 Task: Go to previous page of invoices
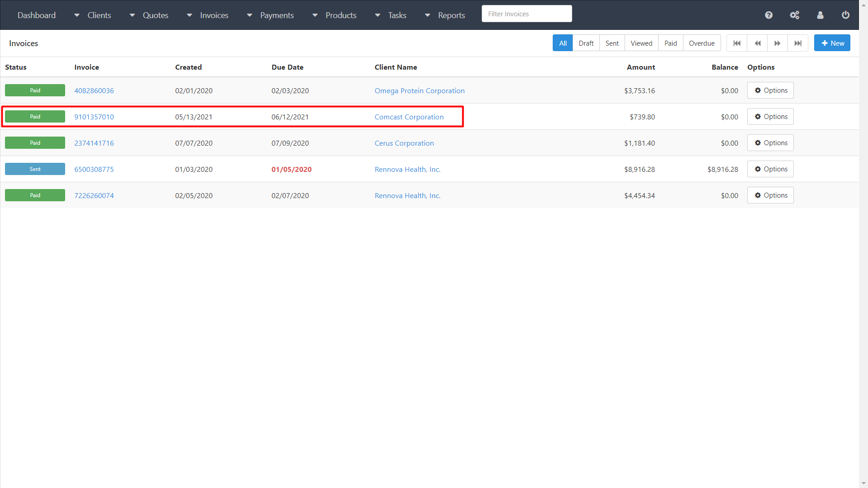(757, 43)
